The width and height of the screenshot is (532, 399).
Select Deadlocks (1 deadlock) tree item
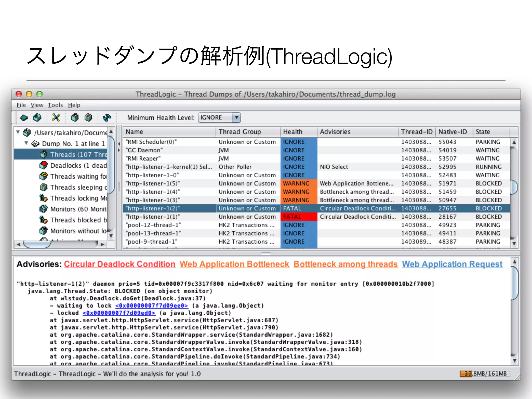point(78,165)
